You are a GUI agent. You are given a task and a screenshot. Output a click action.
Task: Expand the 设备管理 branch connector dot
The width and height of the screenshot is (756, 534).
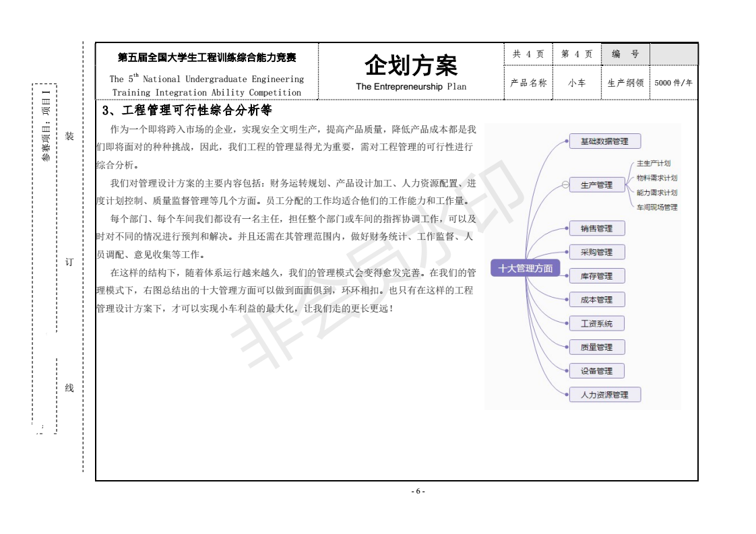click(566, 370)
